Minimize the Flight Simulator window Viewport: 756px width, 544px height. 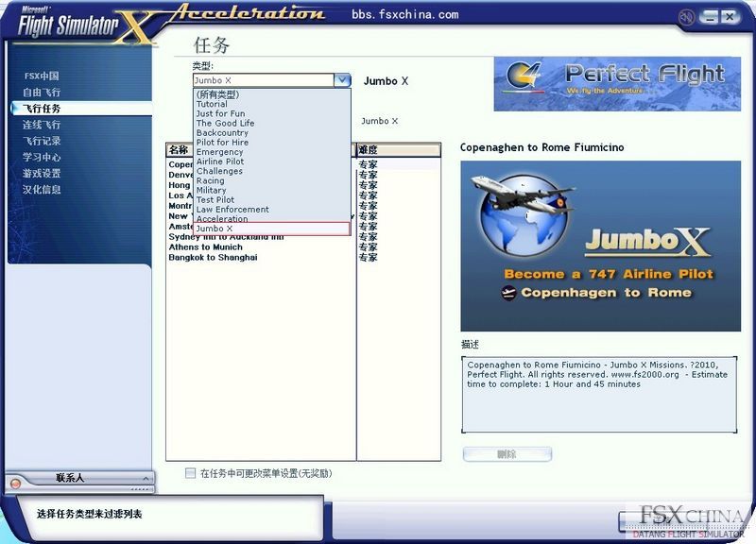click(709, 17)
